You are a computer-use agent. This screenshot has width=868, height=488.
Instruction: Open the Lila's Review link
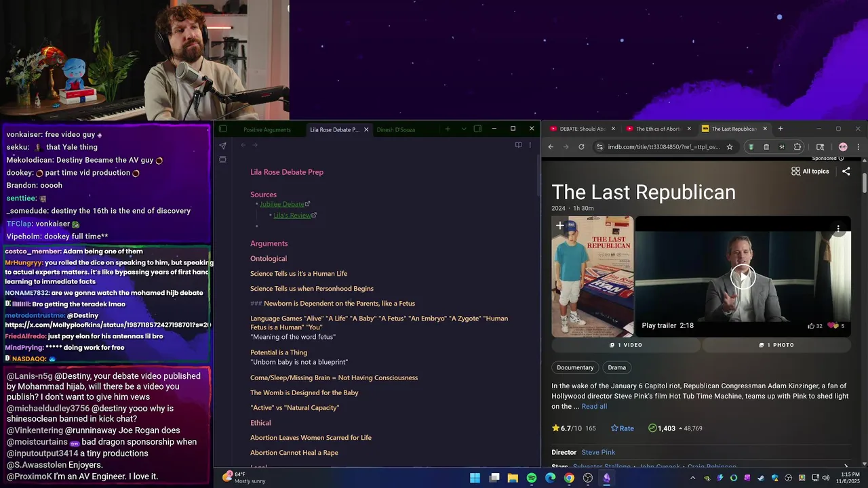[292, 216]
